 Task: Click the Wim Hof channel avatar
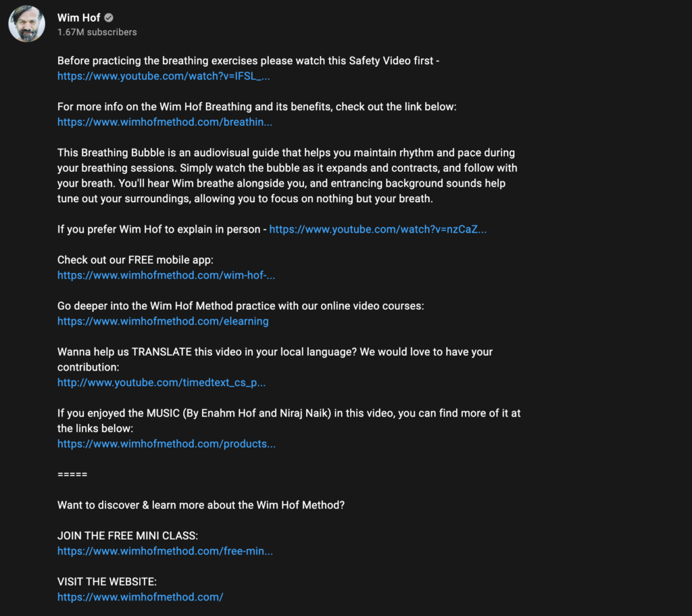[26, 24]
